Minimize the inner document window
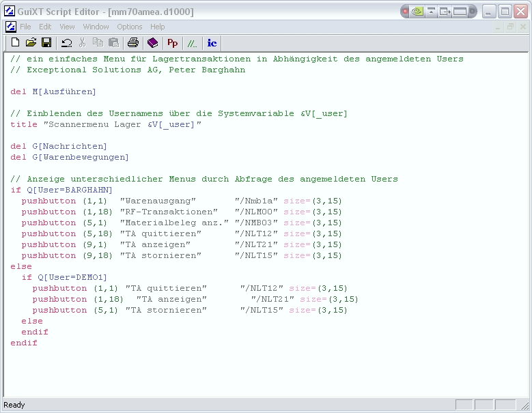Viewport: 532px width, 413px height. point(498,27)
